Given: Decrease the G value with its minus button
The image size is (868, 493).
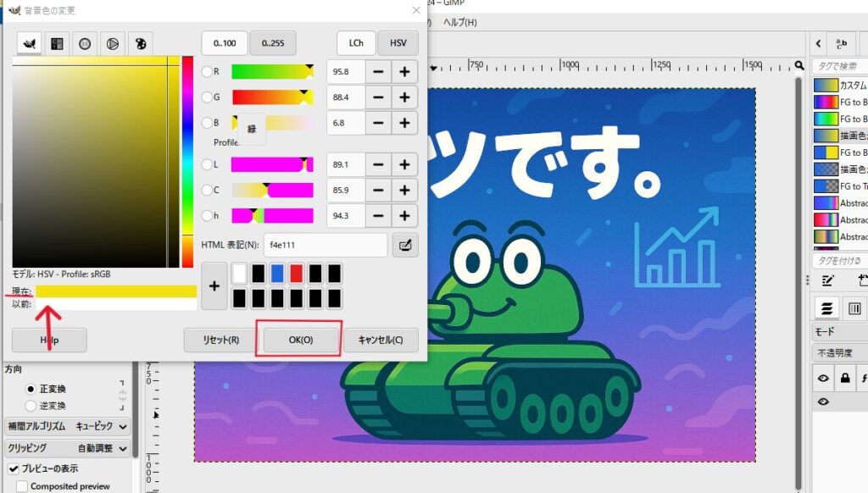Looking at the screenshot, I should pyautogui.click(x=378, y=97).
